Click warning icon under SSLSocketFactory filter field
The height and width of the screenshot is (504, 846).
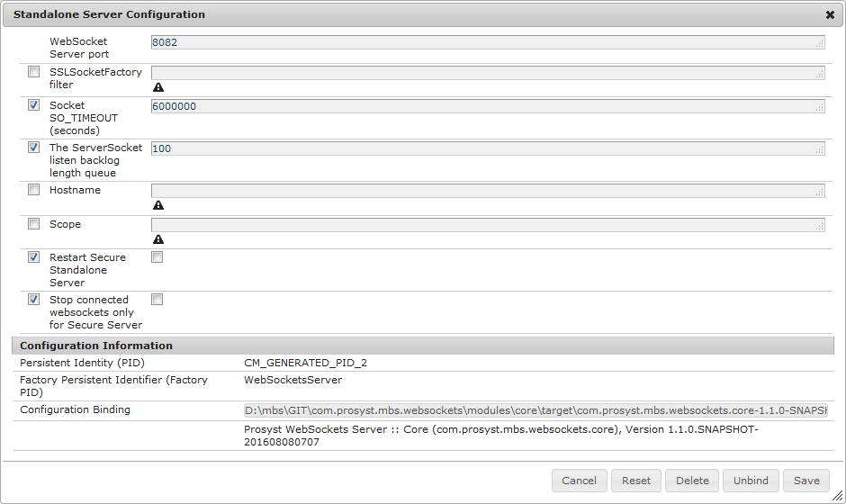click(x=158, y=87)
